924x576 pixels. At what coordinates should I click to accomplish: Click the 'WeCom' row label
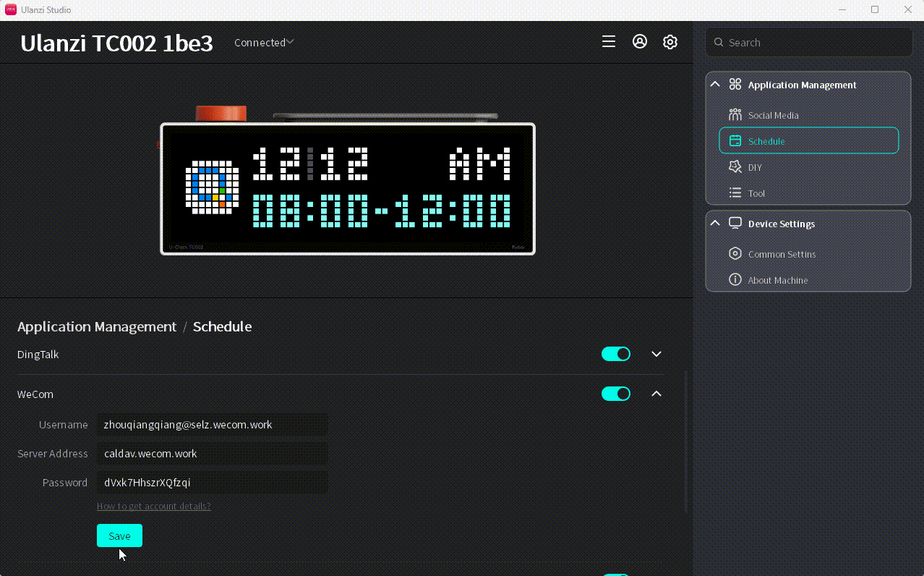pyautogui.click(x=35, y=394)
